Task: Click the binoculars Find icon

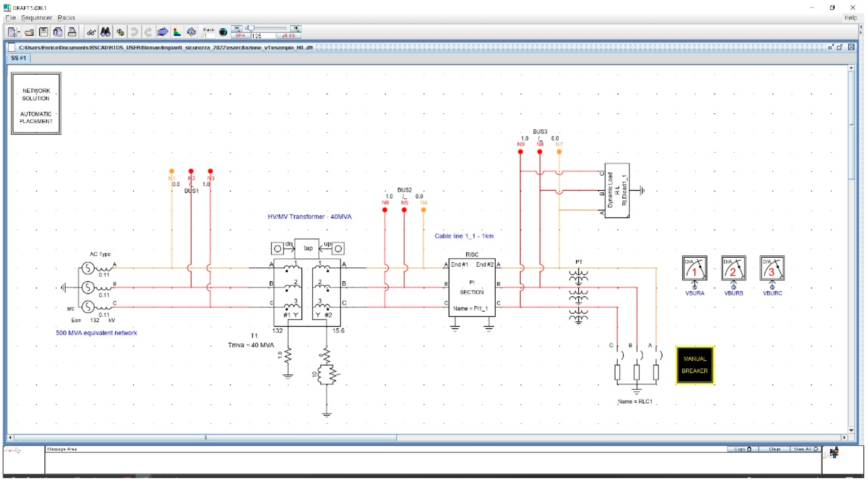Action: pos(105,32)
